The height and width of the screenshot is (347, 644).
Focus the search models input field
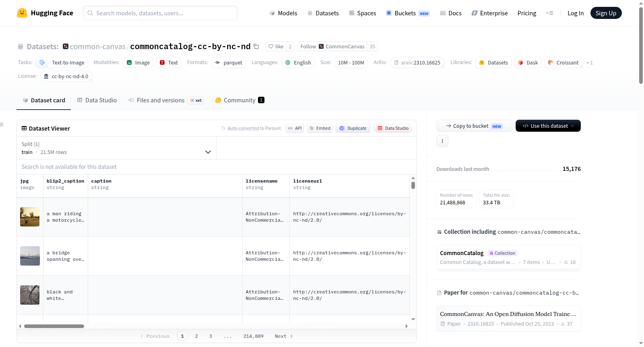[160, 13]
